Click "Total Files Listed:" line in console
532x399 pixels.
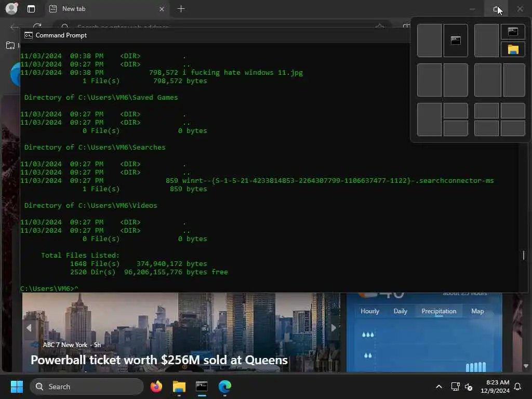[80, 255]
